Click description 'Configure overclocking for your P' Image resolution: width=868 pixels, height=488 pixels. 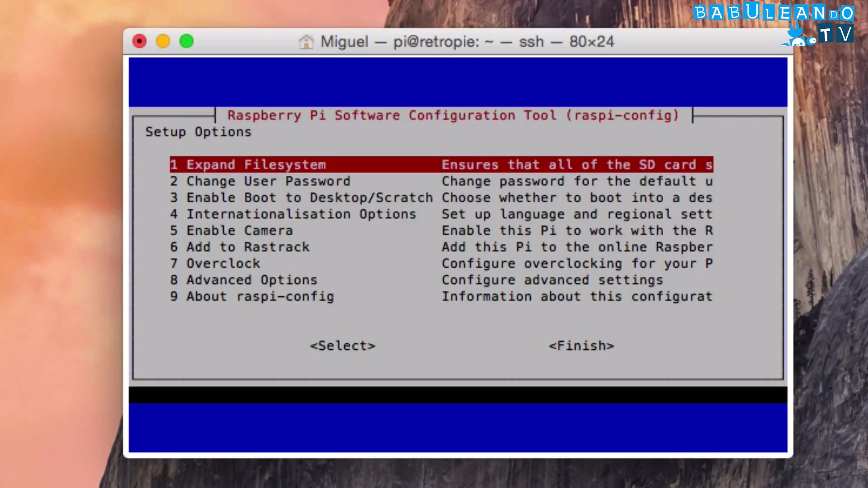pos(577,263)
